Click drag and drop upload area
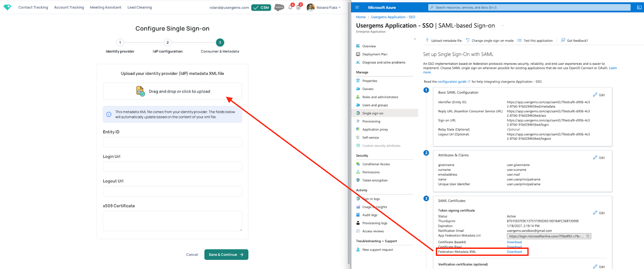 (172, 91)
